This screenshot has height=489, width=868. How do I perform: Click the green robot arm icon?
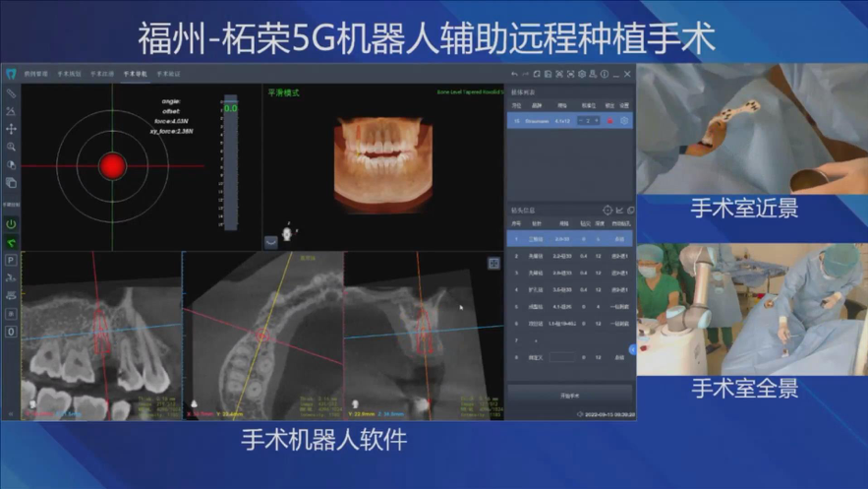[11, 243]
